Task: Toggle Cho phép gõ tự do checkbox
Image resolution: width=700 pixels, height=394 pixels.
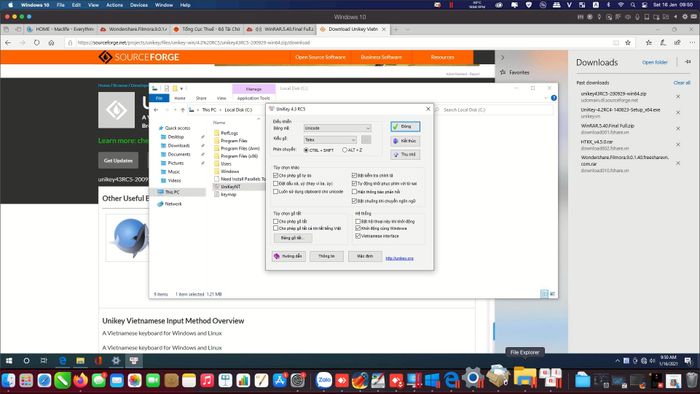Action: coord(275,175)
